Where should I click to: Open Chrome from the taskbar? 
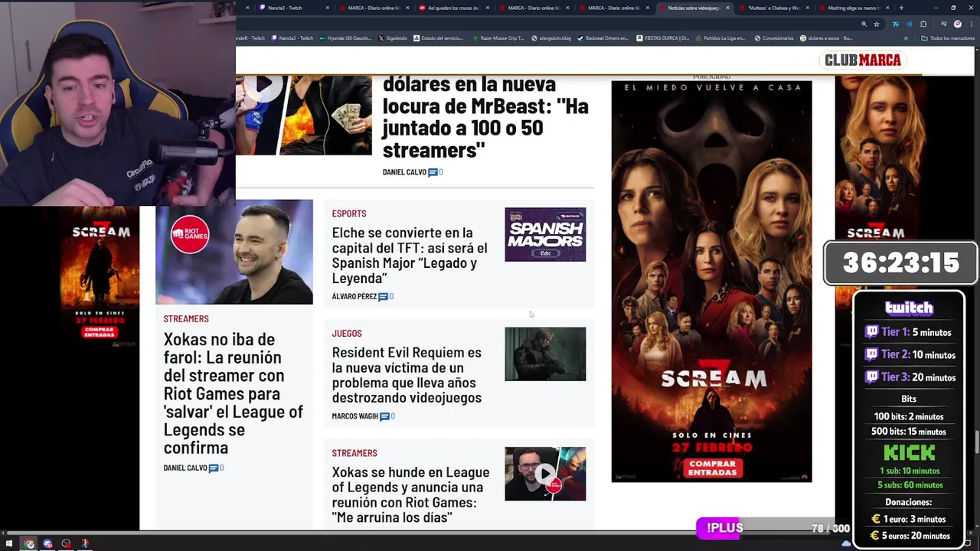click(x=29, y=544)
